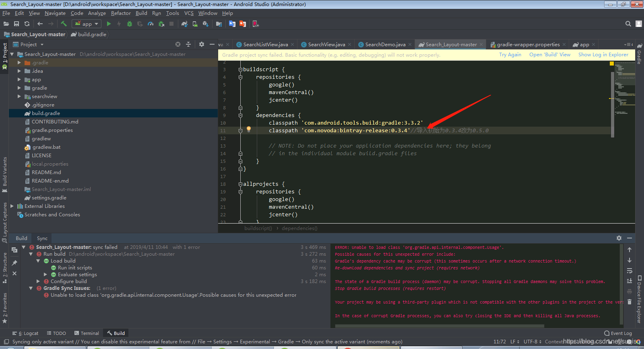The image size is (644, 349).
Task: Click Open 'Build' View link
Action: click(550, 55)
